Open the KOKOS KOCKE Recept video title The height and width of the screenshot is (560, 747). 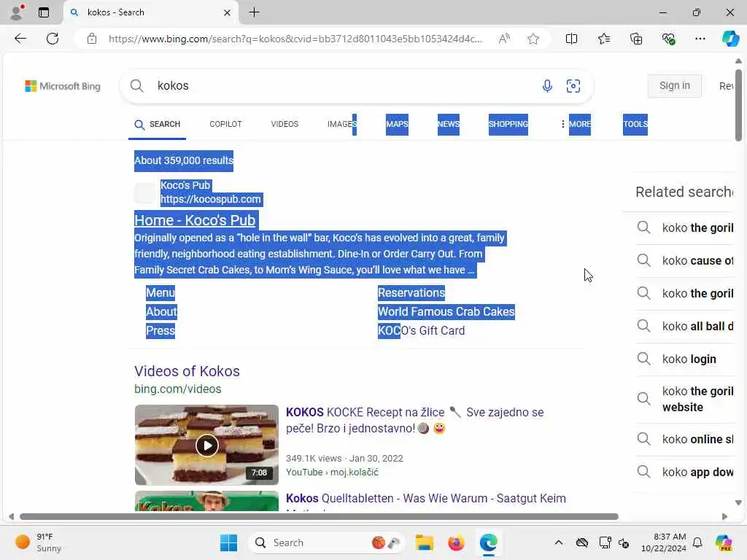tap(414, 420)
